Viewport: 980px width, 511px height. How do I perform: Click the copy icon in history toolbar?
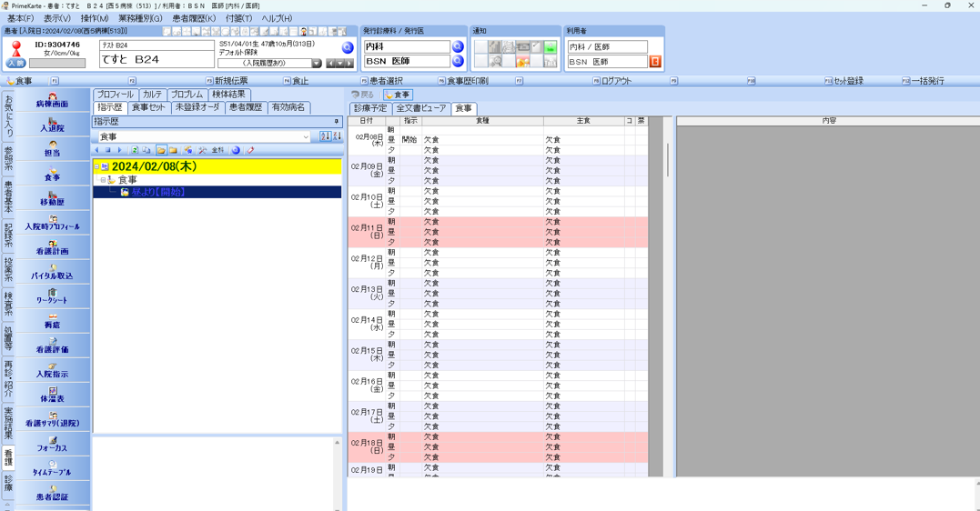[146, 150]
